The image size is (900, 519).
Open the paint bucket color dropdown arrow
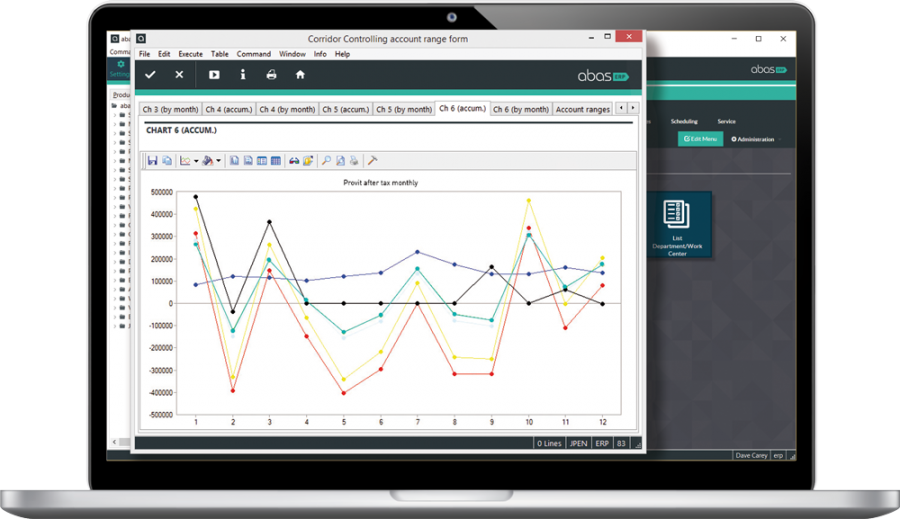[218, 160]
